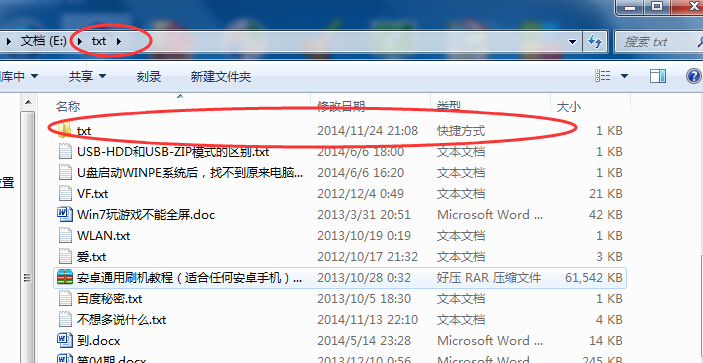Select the 安卓通用刷机教程 RAR archive icon
This screenshot has width=703, height=363.
(x=65, y=277)
